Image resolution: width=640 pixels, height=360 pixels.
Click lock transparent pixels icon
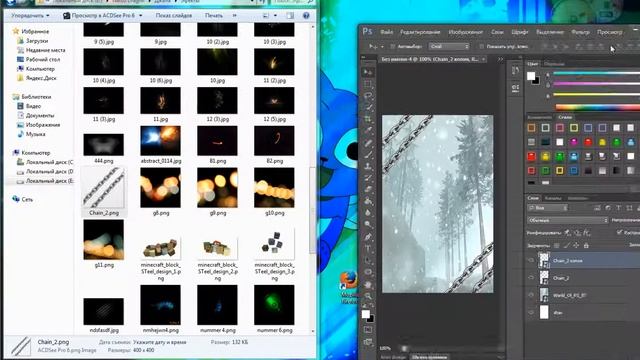point(557,245)
